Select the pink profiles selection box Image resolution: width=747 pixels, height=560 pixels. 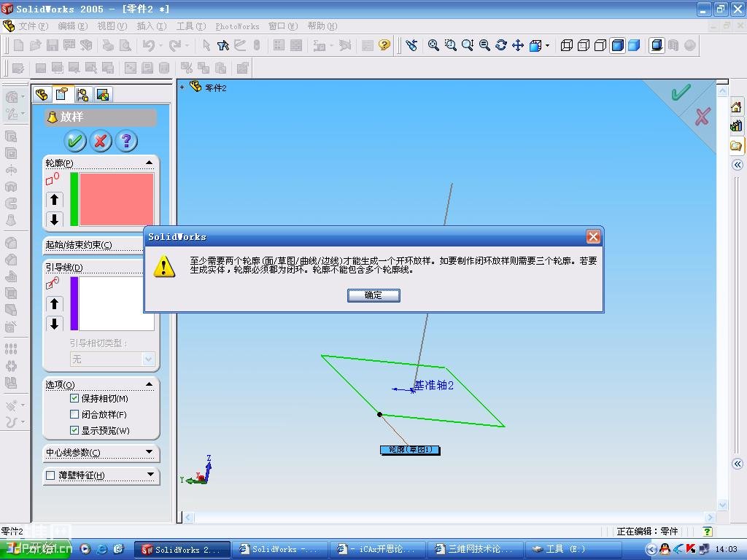coord(116,199)
